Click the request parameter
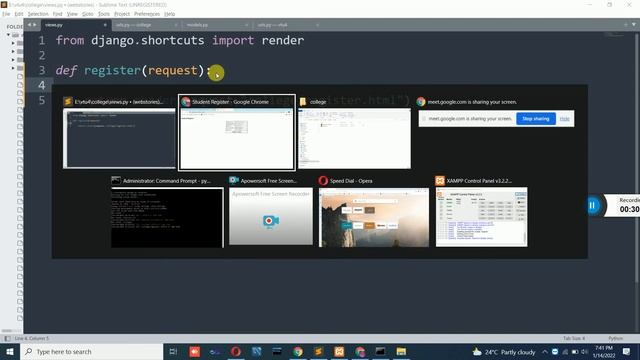This screenshot has height=360, width=640. (x=173, y=71)
